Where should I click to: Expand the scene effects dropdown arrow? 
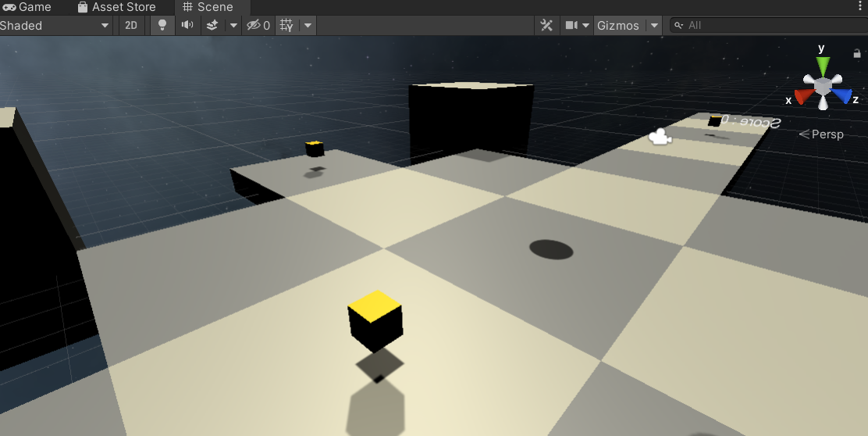tap(233, 25)
